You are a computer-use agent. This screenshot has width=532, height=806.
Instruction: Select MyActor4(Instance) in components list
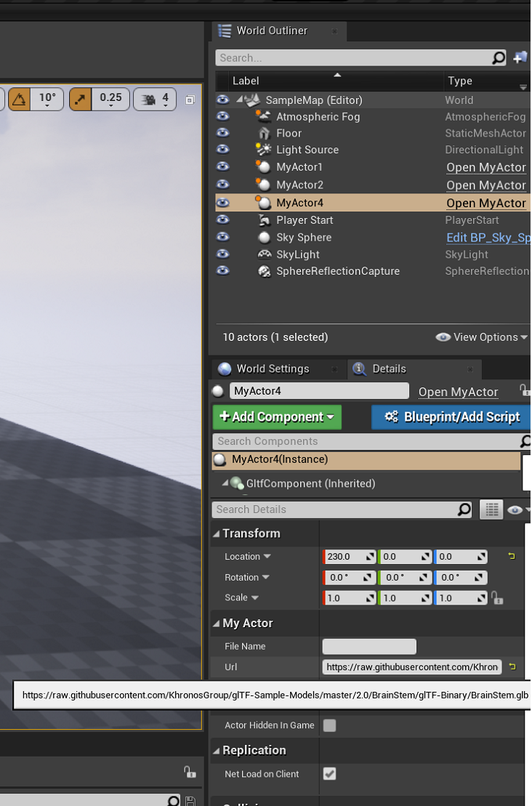tap(366, 459)
